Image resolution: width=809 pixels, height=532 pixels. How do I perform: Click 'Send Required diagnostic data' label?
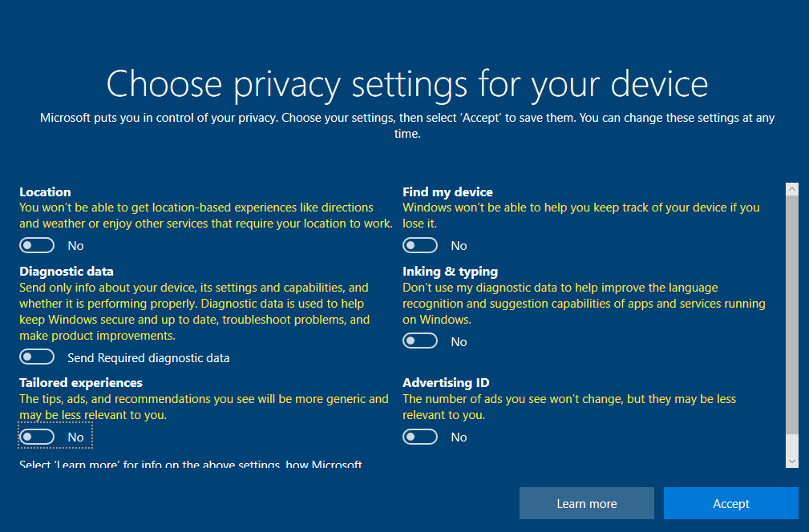148,358
